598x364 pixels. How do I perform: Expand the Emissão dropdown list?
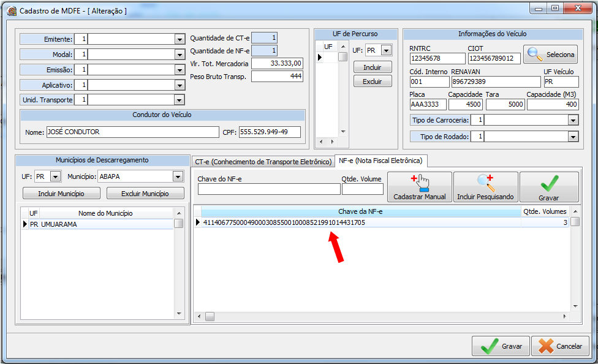pyautogui.click(x=180, y=70)
